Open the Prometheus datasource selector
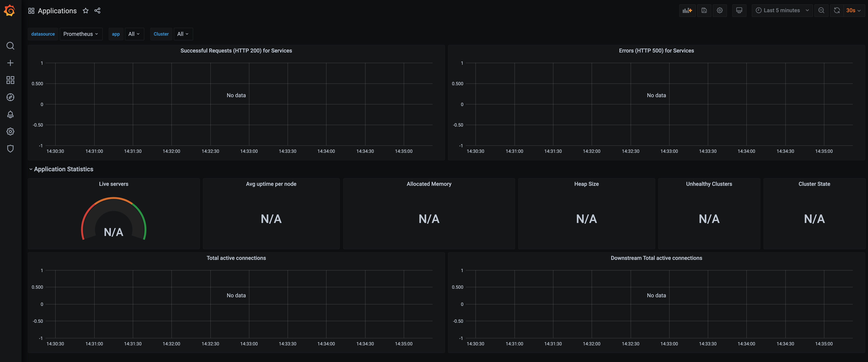Viewport: 868px width, 362px height. (x=81, y=34)
